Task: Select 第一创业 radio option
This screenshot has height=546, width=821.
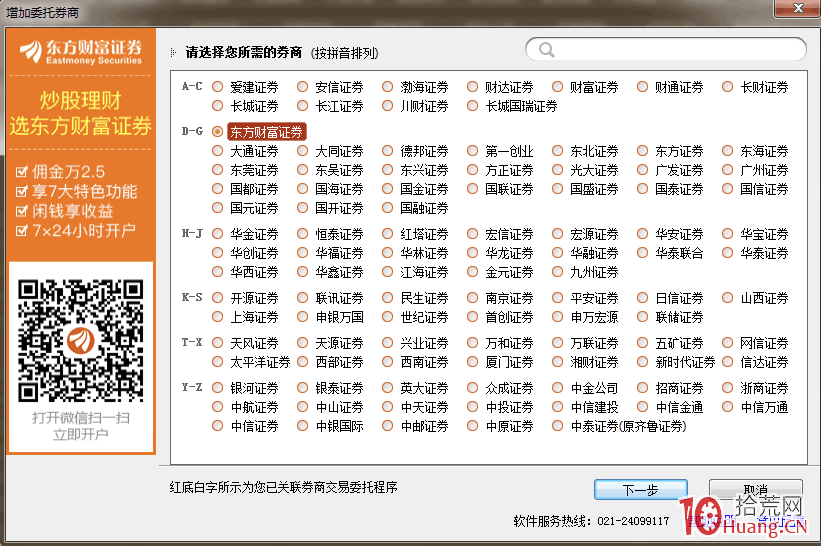Action: pyautogui.click(x=472, y=151)
